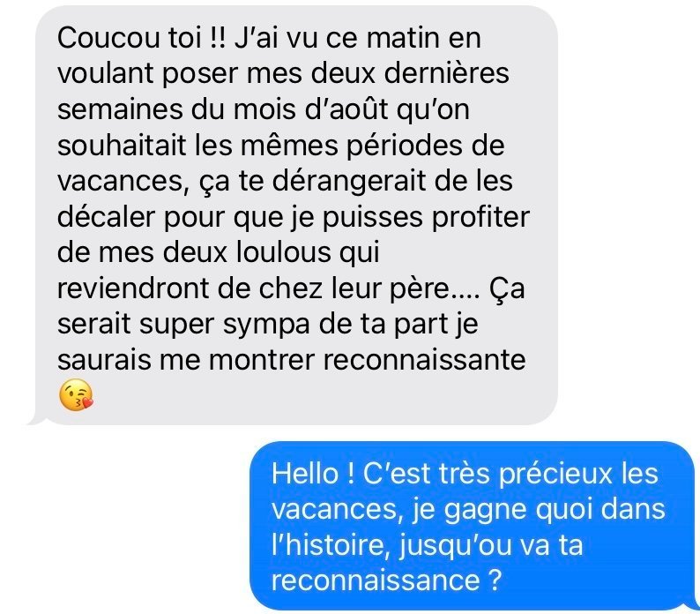Click the kissing face emoji
This screenshot has width=700, height=614.
[76, 395]
